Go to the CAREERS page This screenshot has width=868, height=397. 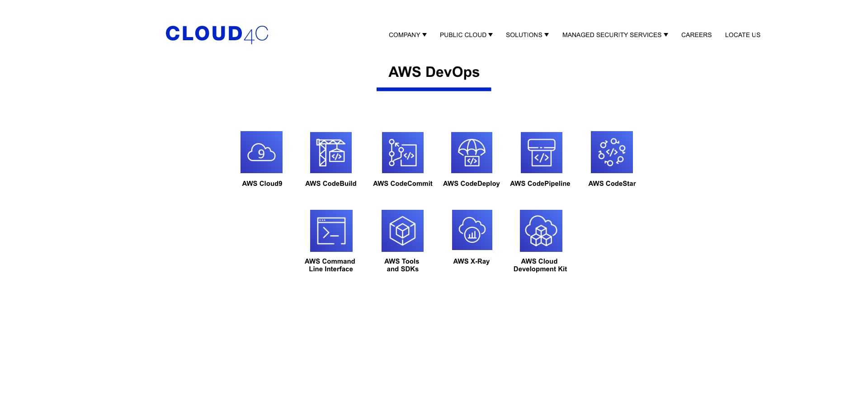[696, 35]
